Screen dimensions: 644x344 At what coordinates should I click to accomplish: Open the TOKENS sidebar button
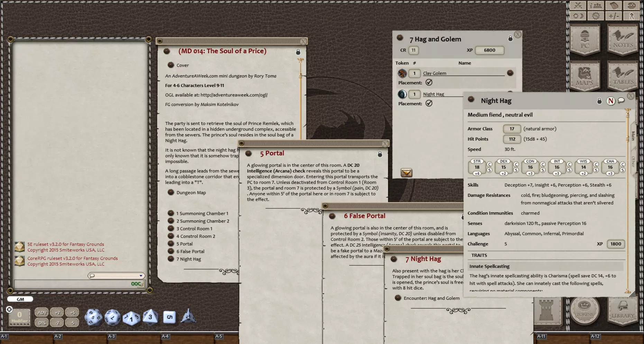tap(585, 310)
